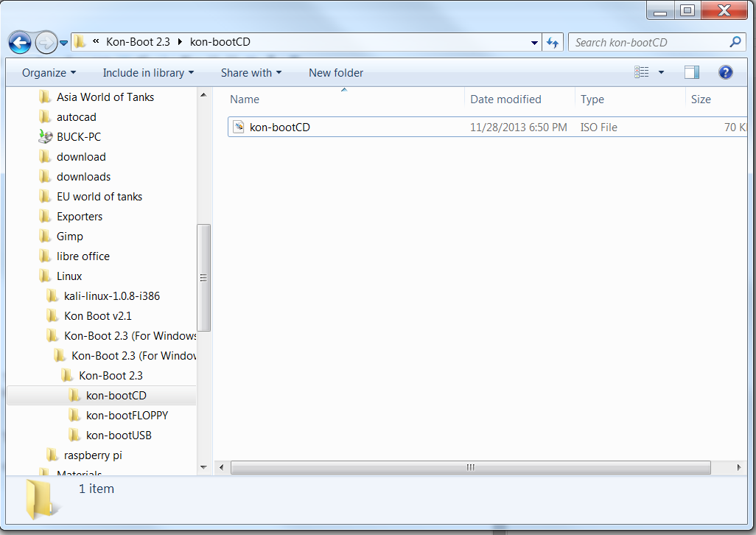Select the autocad folder in the tree

tap(76, 117)
